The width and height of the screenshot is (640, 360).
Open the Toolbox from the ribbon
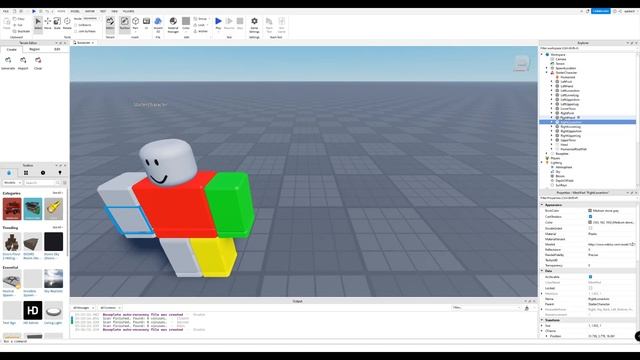tap(124, 24)
